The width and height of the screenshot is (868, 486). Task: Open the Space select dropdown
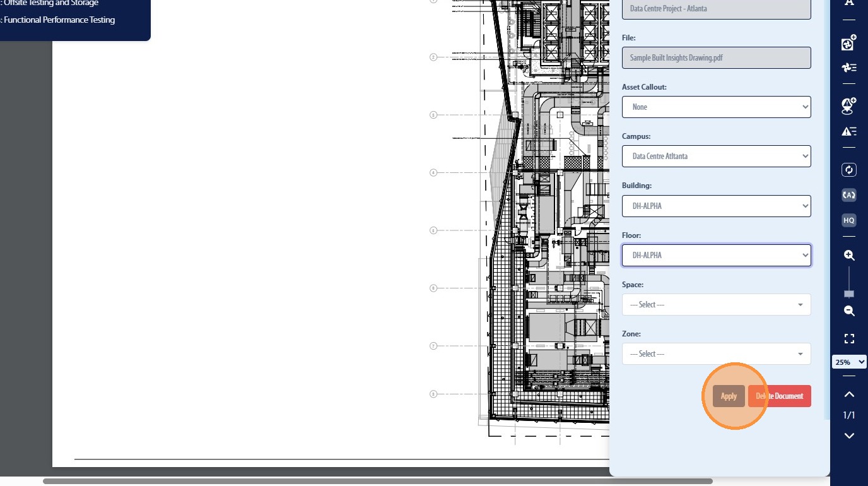pyautogui.click(x=717, y=304)
